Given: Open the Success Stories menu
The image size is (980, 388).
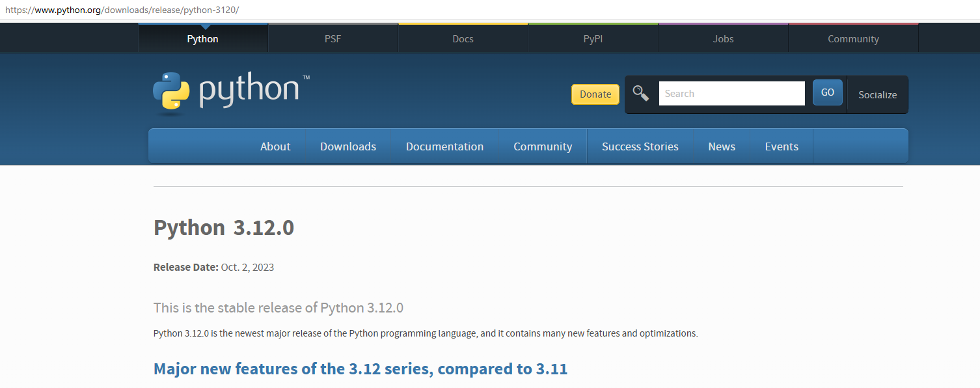Looking at the screenshot, I should tap(640, 146).
